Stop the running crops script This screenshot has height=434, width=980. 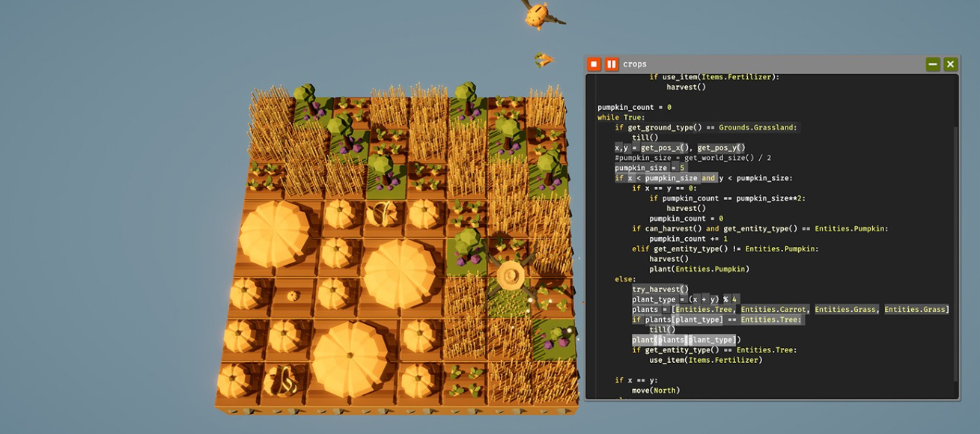594,64
